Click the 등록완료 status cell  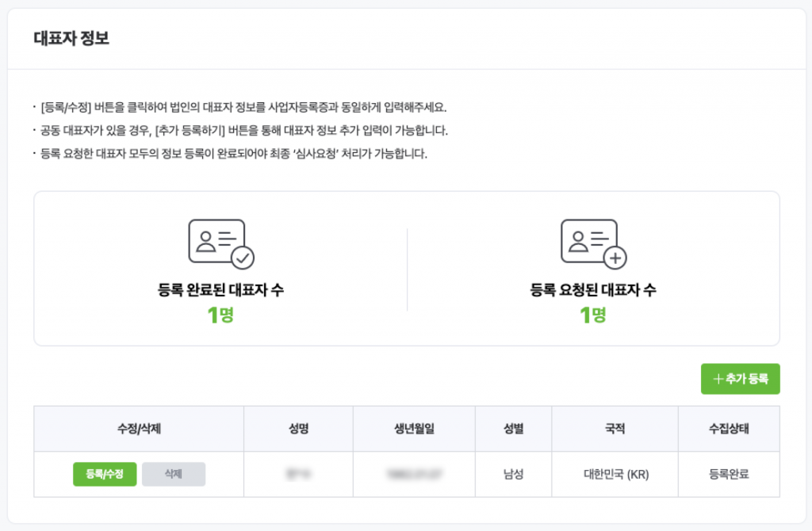tap(730, 474)
